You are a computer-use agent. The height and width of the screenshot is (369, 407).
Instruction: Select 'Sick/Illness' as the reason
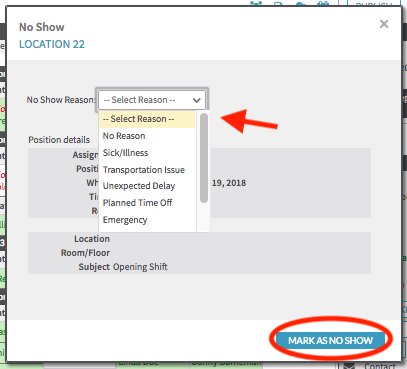point(147,153)
